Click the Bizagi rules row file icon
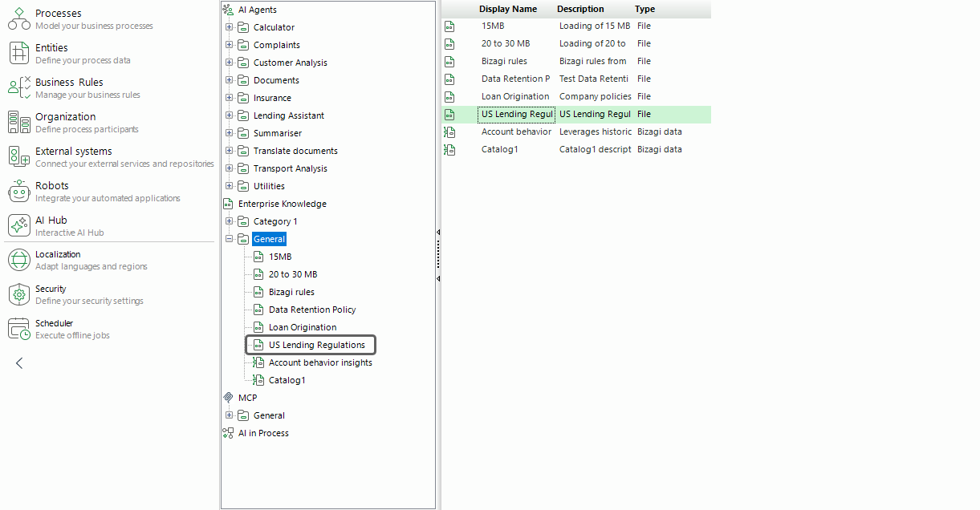Viewport: 980px width, 510px height. click(x=449, y=61)
